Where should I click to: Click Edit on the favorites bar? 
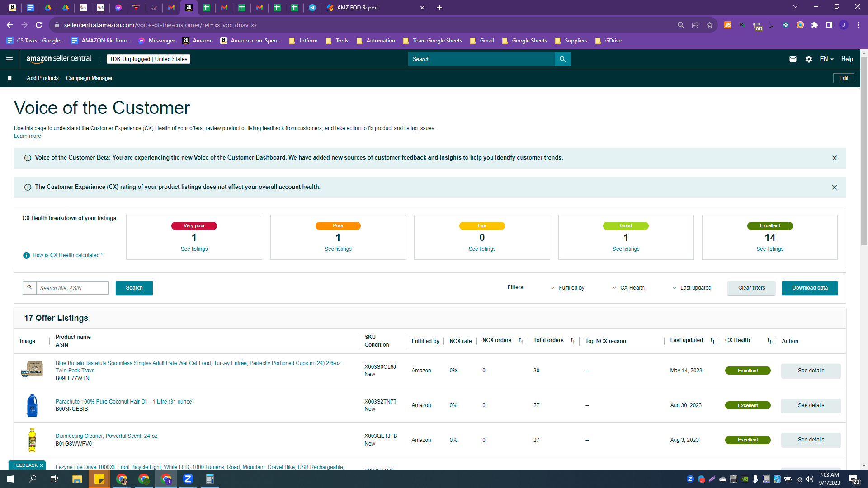(x=844, y=78)
